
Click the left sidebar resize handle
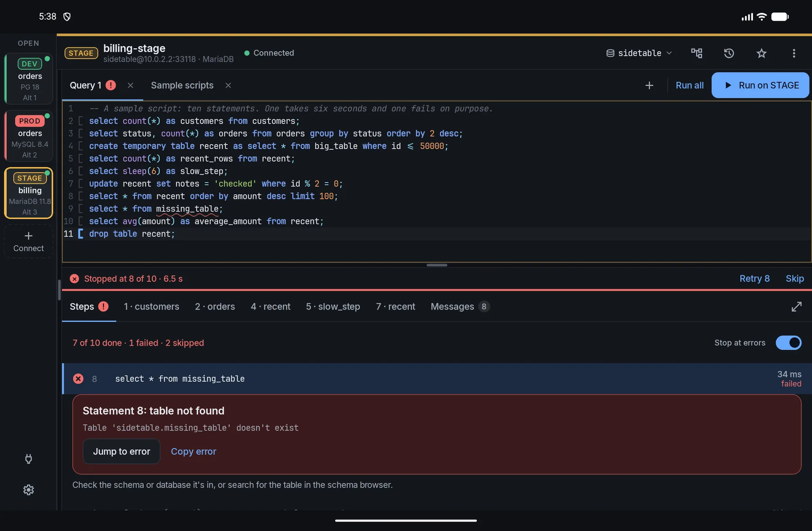(59, 290)
